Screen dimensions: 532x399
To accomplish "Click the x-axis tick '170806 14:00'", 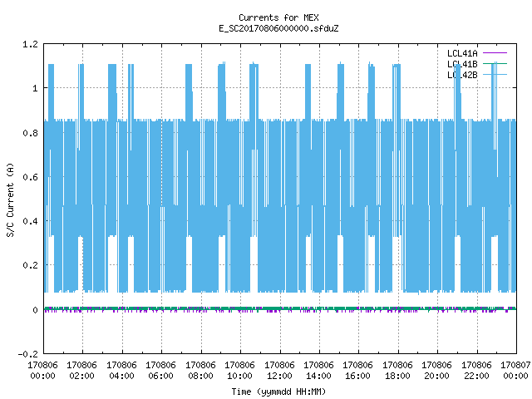I will [318, 371].
